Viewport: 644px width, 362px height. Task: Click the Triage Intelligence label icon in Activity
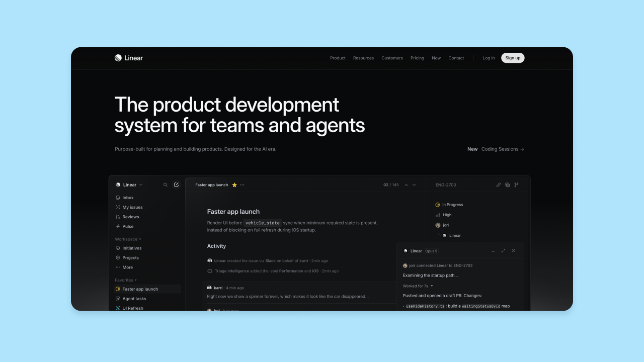[x=210, y=271]
